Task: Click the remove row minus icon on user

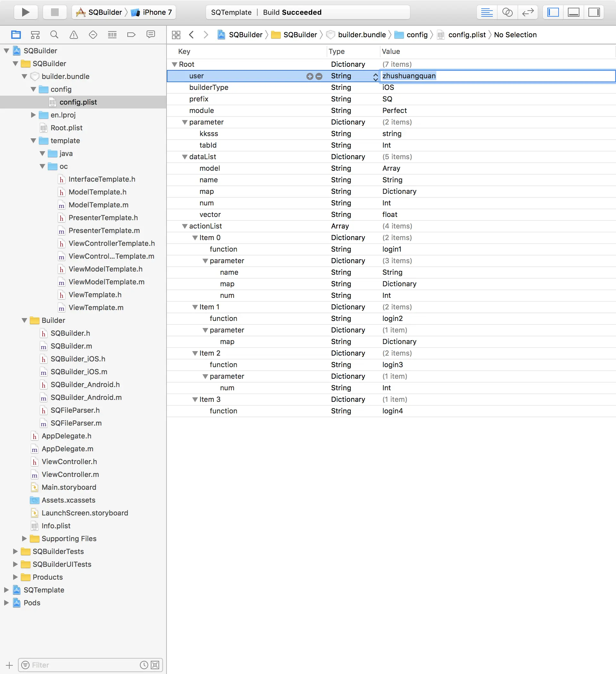Action: [319, 76]
